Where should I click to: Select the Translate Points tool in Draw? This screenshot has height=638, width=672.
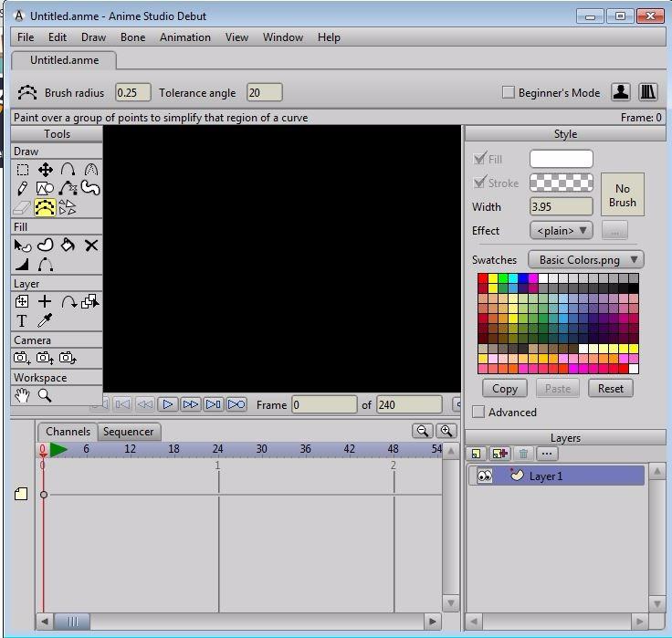45,170
